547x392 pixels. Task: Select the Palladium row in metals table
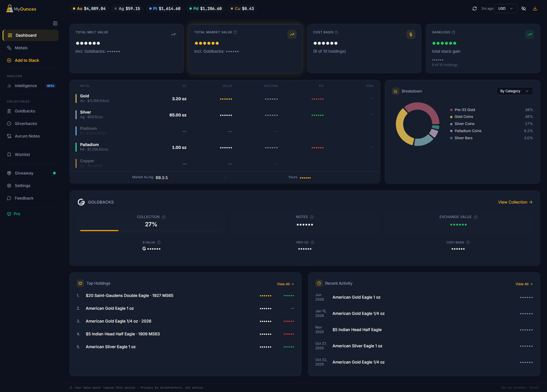225,147
